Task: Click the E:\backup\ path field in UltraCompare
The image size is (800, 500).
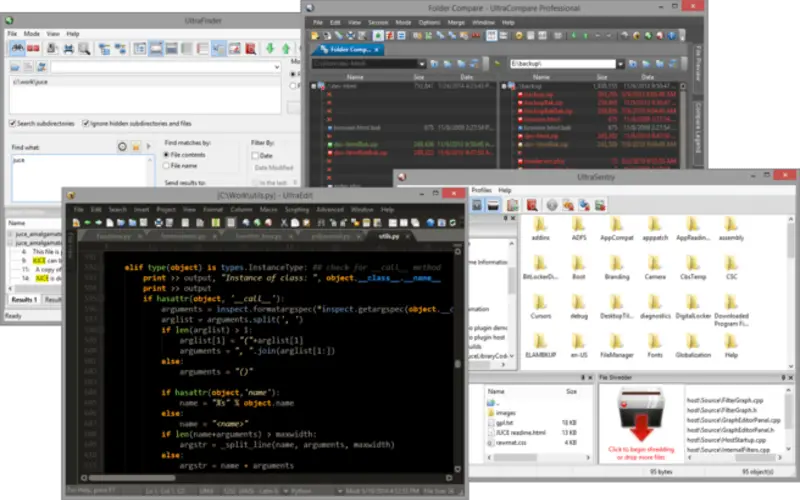Action: point(563,64)
